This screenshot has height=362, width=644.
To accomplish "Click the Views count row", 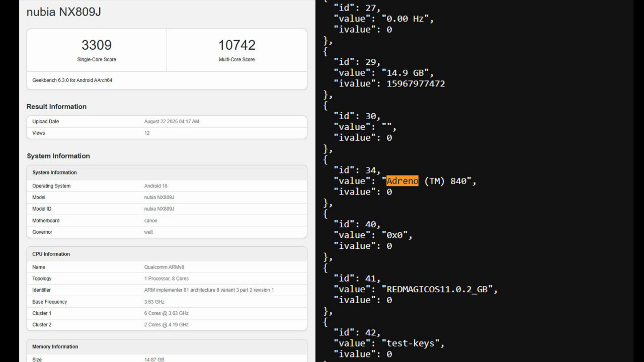I will tap(167, 133).
